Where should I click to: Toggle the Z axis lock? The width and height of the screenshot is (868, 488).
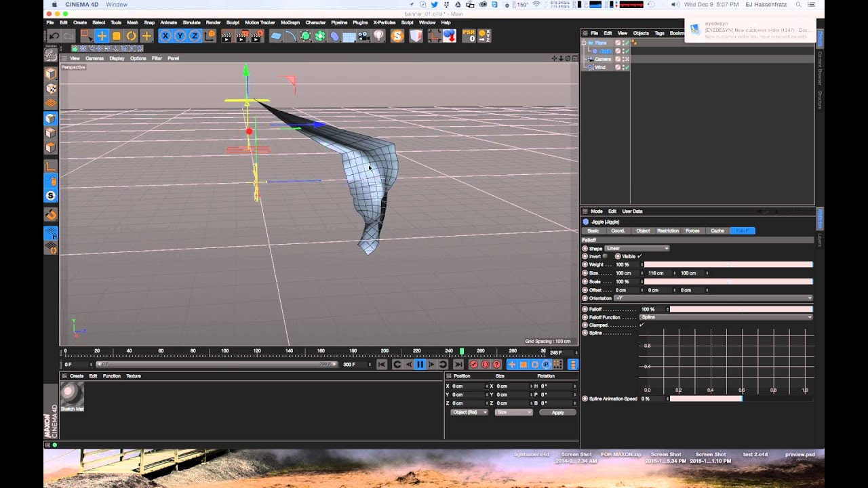coord(195,36)
